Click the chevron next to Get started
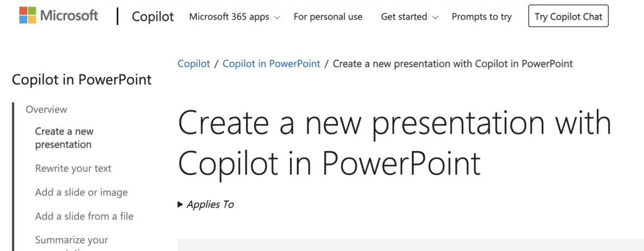 coord(435,17)
